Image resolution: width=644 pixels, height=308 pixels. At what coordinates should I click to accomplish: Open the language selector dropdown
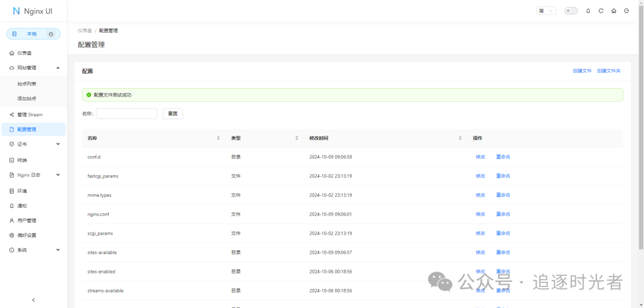[546, 11]
